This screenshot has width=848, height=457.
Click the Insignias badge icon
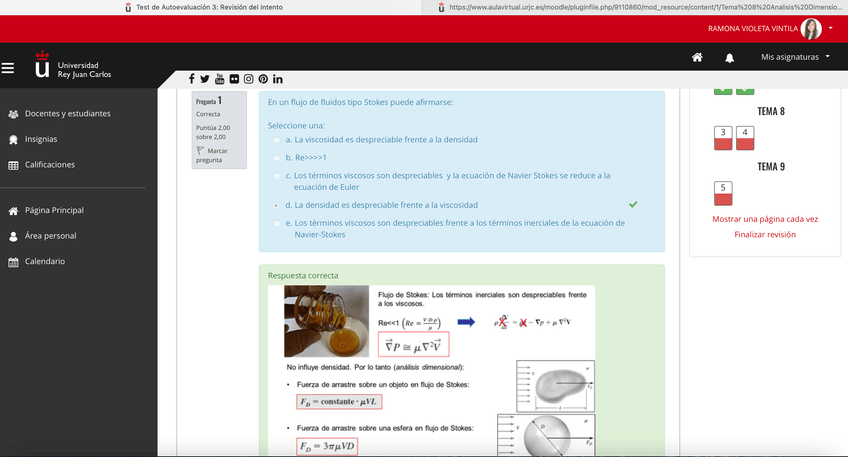[x=14, y=140]
